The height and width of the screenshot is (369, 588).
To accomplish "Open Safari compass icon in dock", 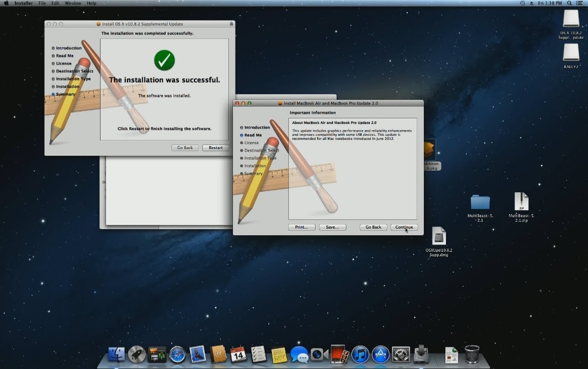I will [x=177, y=354].
